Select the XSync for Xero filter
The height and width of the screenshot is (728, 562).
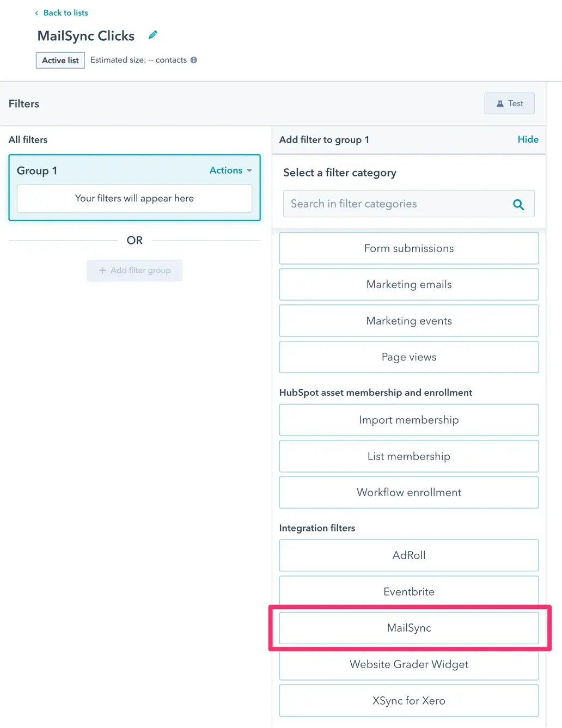[409, 701]
